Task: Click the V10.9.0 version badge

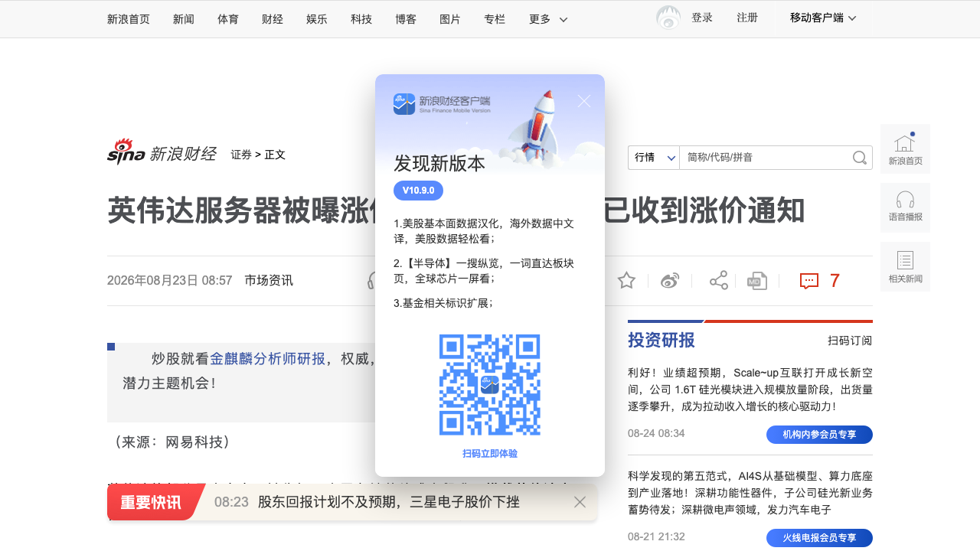Action: click(418, 191)
